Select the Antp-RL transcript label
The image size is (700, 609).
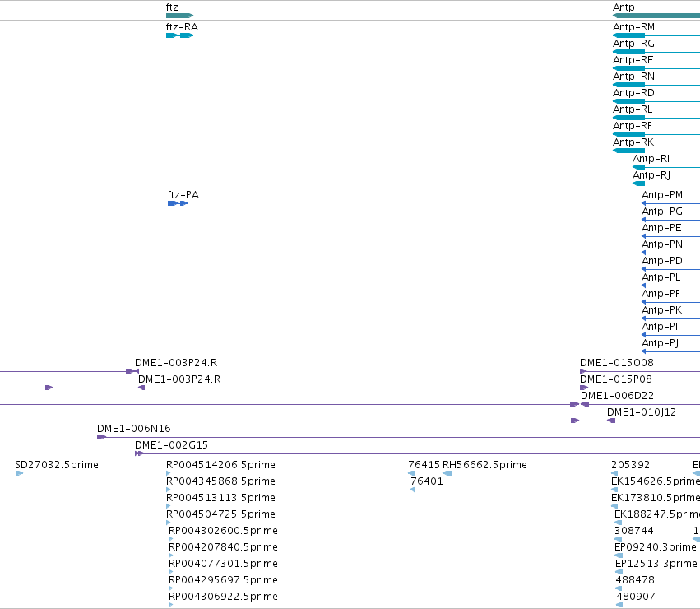[633, 109]
